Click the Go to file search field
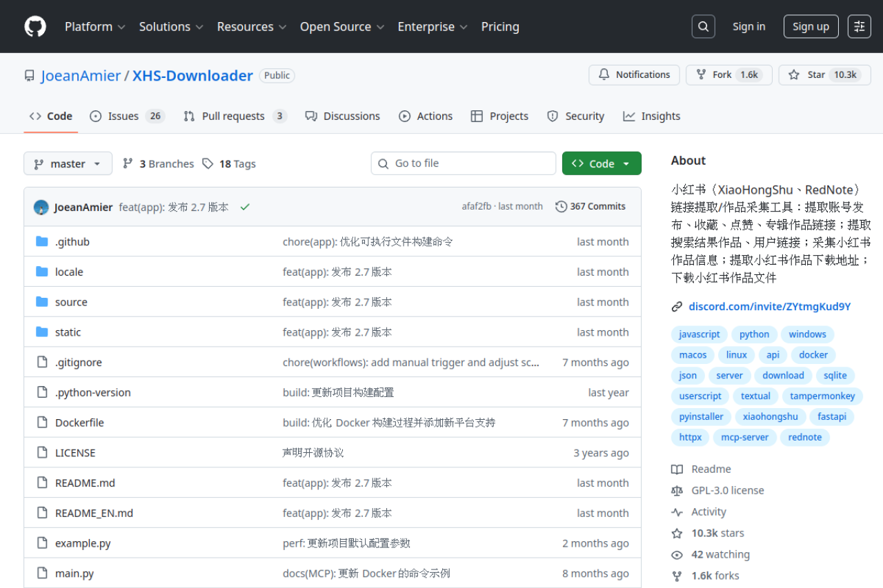Screen dimensions: 883x588 point(463,163)
